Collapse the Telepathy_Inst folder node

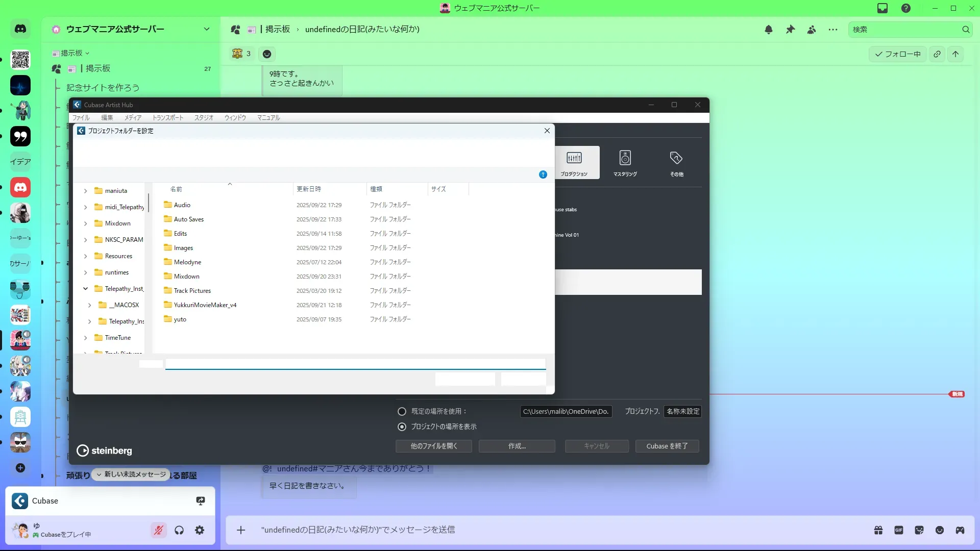85,289
